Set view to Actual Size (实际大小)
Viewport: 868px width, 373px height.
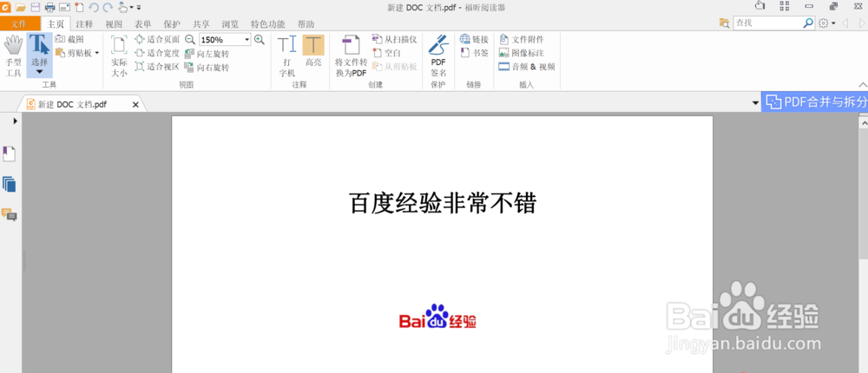[x=119, y=56]
